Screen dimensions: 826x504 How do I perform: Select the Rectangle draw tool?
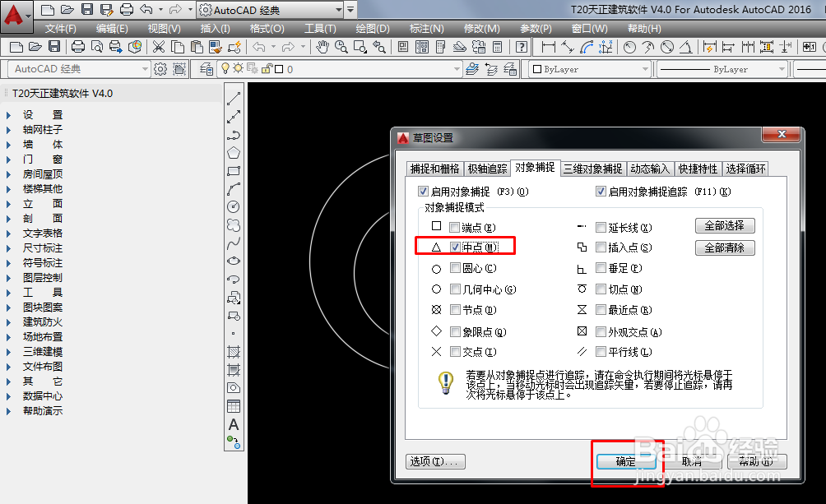(x=234, y=171)
